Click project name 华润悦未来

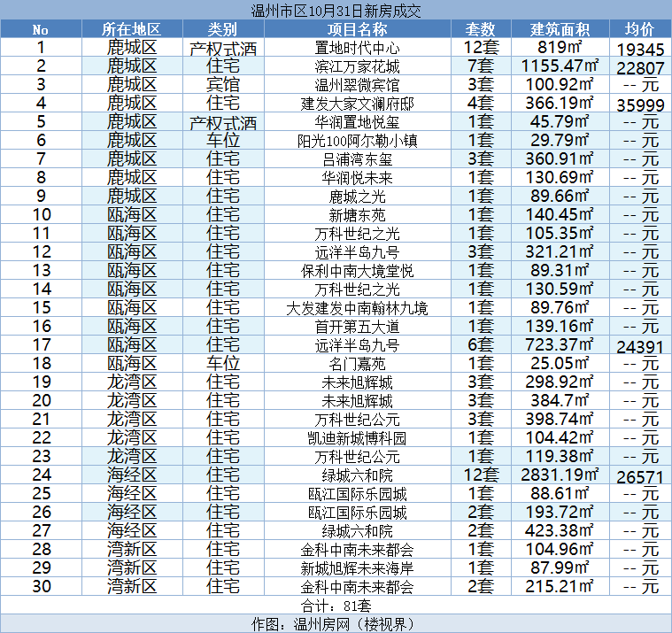point(357,178)
